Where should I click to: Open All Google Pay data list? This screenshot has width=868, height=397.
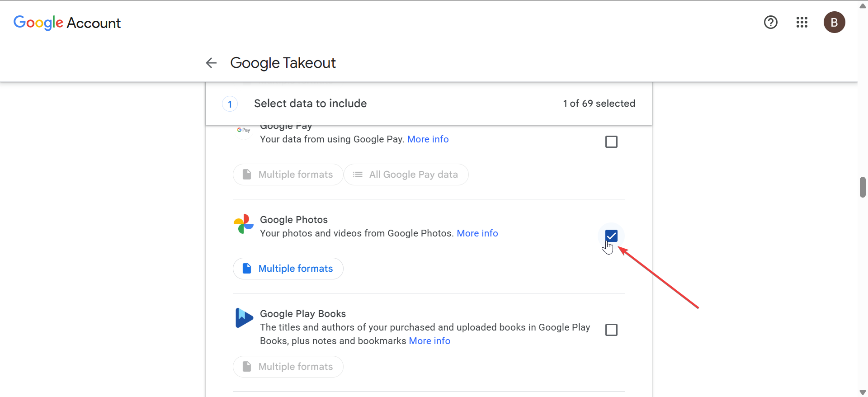click(x=406, y=175)
